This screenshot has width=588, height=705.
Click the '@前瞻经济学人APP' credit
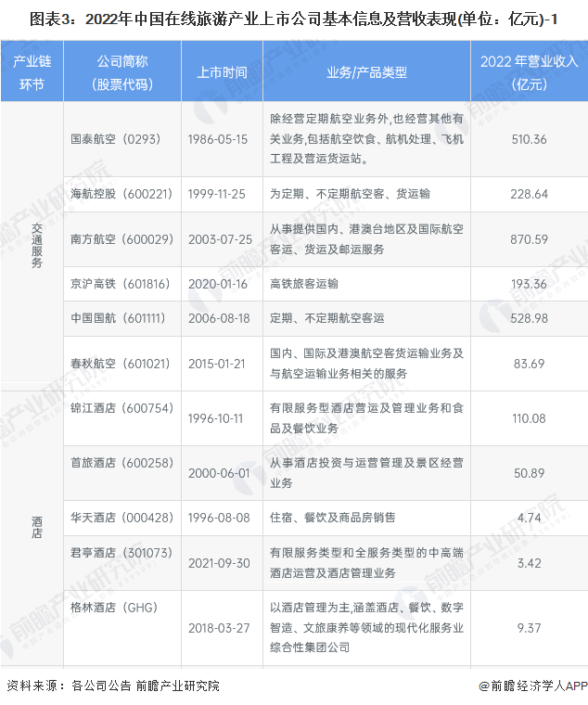coord(533,686)
